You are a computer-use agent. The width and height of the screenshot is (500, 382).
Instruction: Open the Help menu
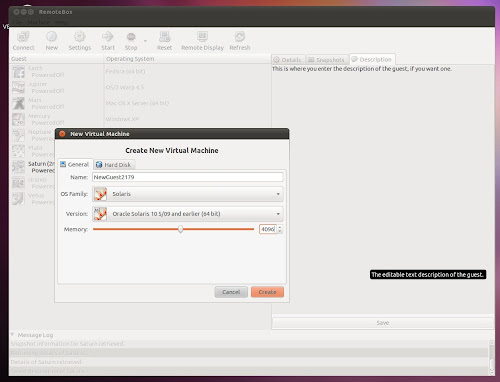coord(61,22)
